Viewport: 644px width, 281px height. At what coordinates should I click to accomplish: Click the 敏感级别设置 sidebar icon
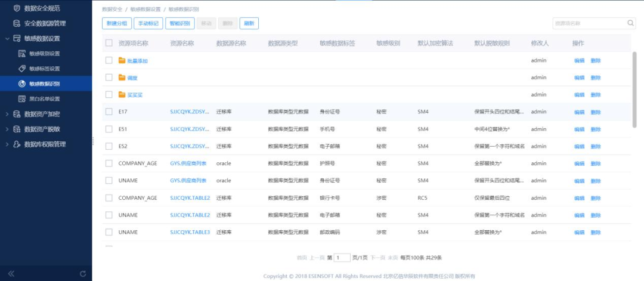click(22, 54)
